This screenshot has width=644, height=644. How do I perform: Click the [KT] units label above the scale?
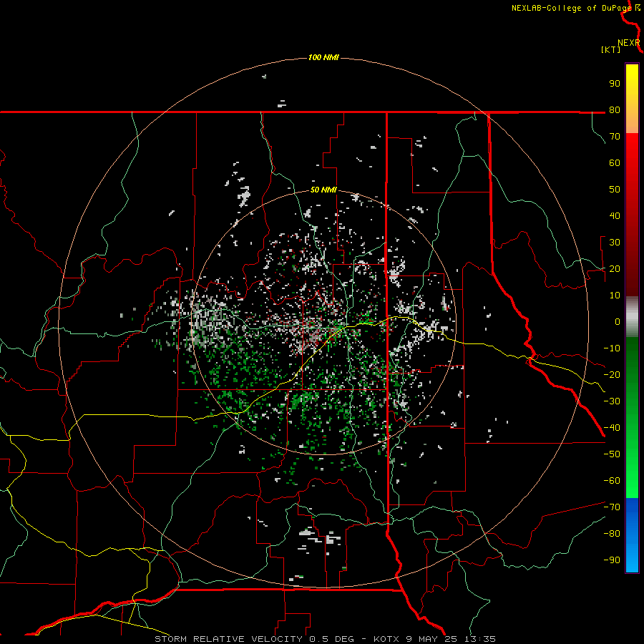tap(611, 49)
